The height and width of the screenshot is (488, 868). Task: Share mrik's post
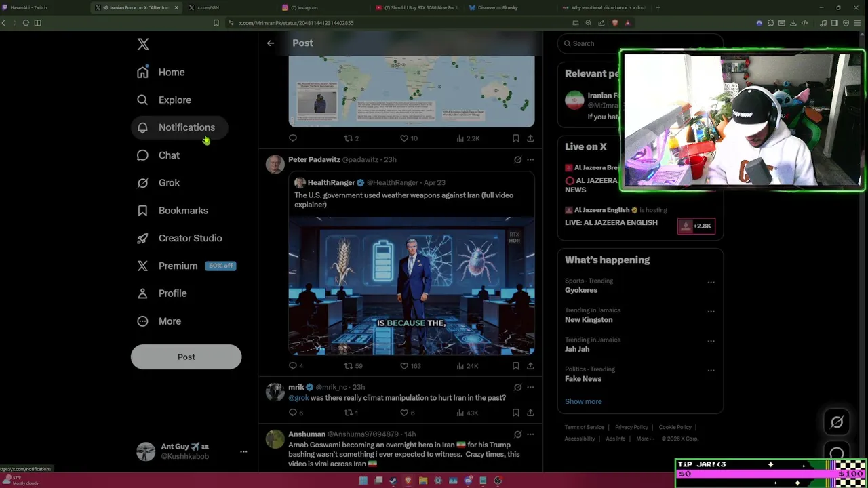530,413
